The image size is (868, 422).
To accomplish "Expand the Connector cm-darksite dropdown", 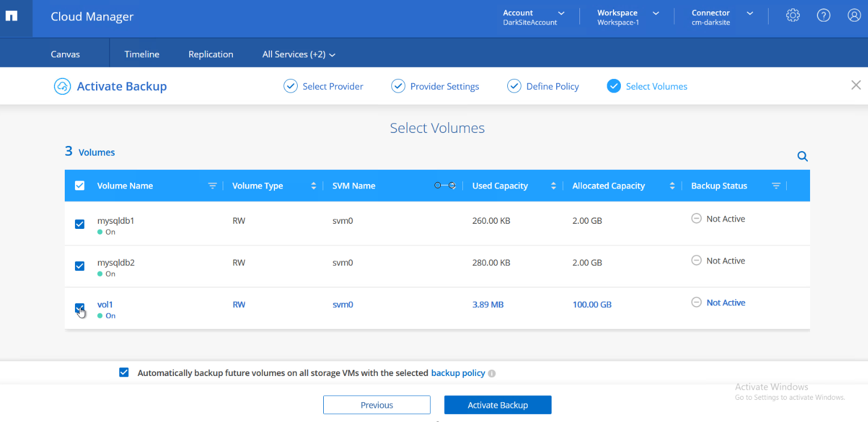I will coord(750,14).
